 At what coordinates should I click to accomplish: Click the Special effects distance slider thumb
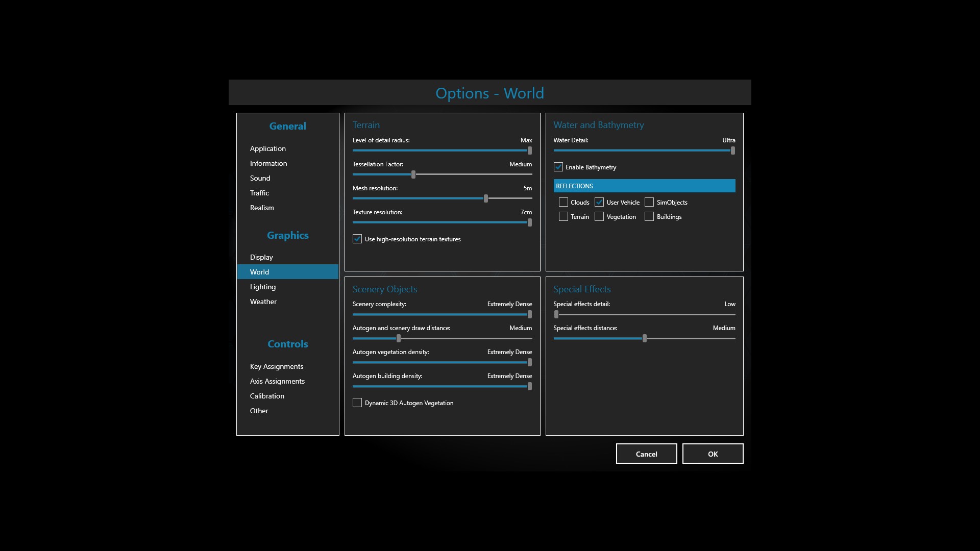pyautogui.click(x=645, y=338)
